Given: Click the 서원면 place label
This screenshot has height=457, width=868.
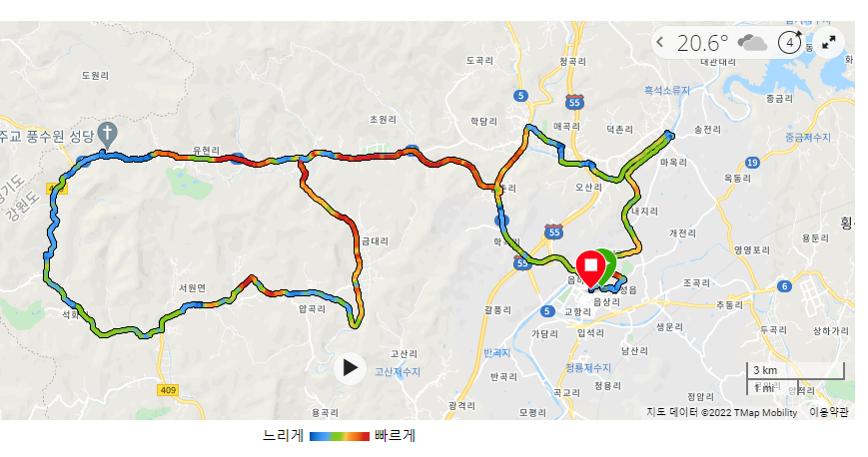Looking at the screenshot, I should pyautogui.click(x=192, y=287).
